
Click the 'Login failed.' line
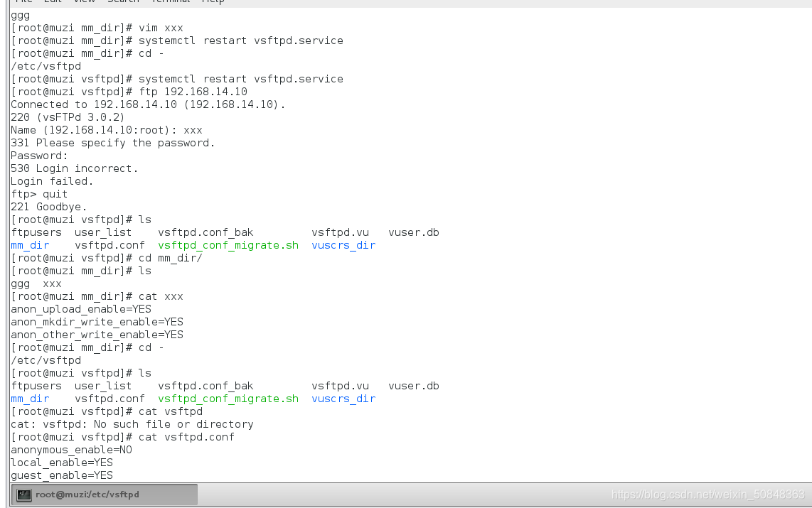(53, 181)
